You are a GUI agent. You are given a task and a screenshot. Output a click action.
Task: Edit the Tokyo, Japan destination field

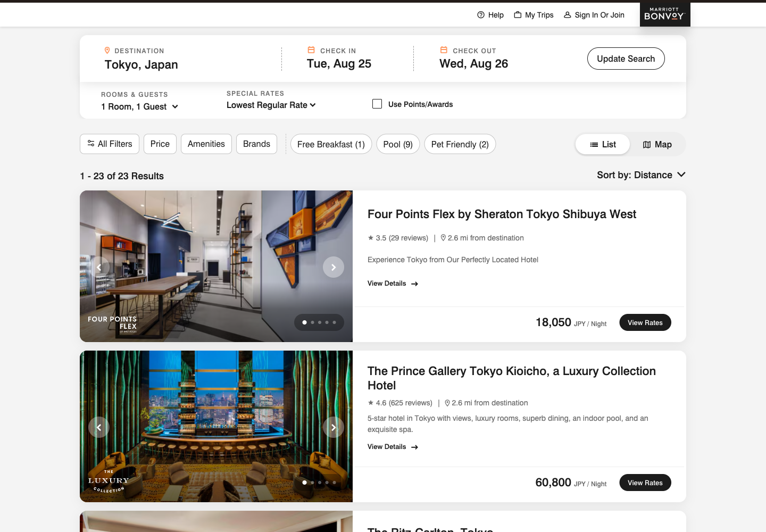point(141,64)
